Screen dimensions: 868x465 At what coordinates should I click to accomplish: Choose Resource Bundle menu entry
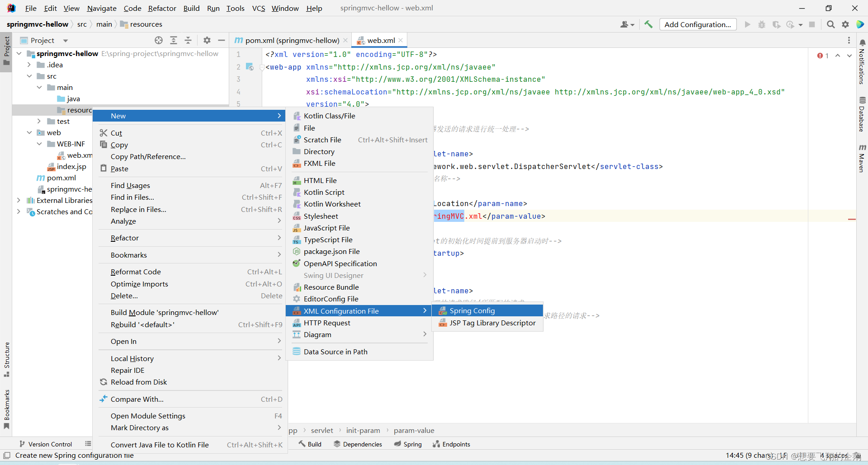click(x=359, y=287)
